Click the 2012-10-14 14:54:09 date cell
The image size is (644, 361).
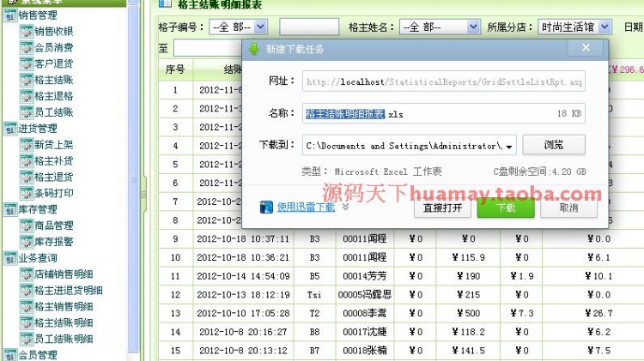243,276
